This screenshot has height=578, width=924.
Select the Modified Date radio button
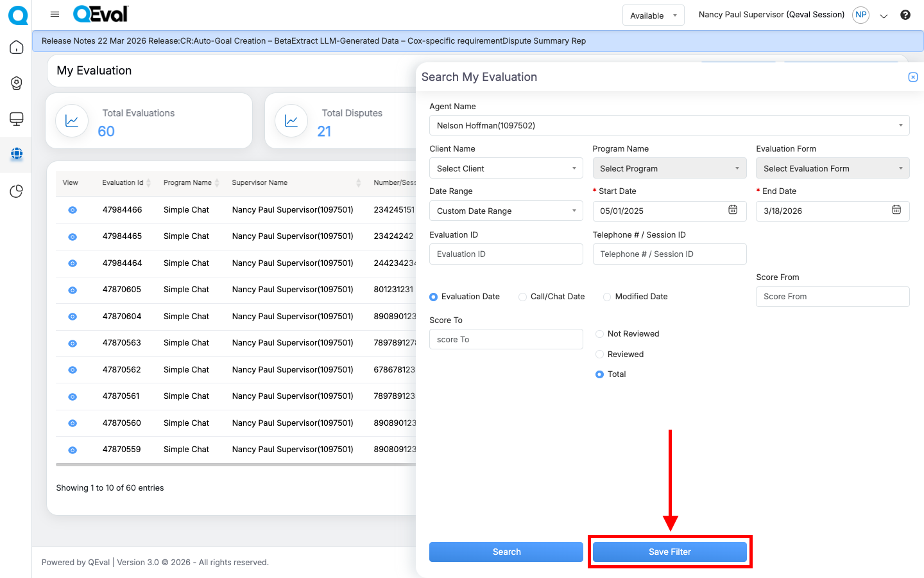click(x=607, y=297)
